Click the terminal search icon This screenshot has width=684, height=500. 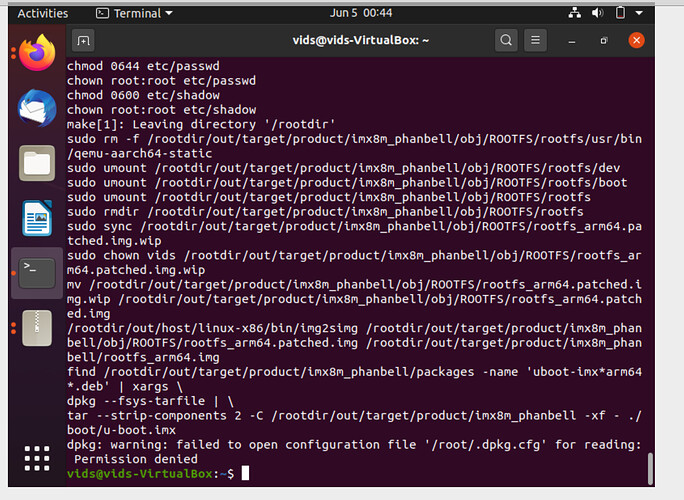coord(507,41)
